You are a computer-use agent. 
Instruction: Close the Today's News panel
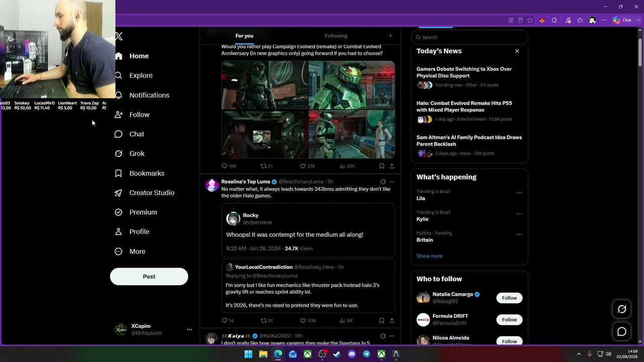point(517,51)
